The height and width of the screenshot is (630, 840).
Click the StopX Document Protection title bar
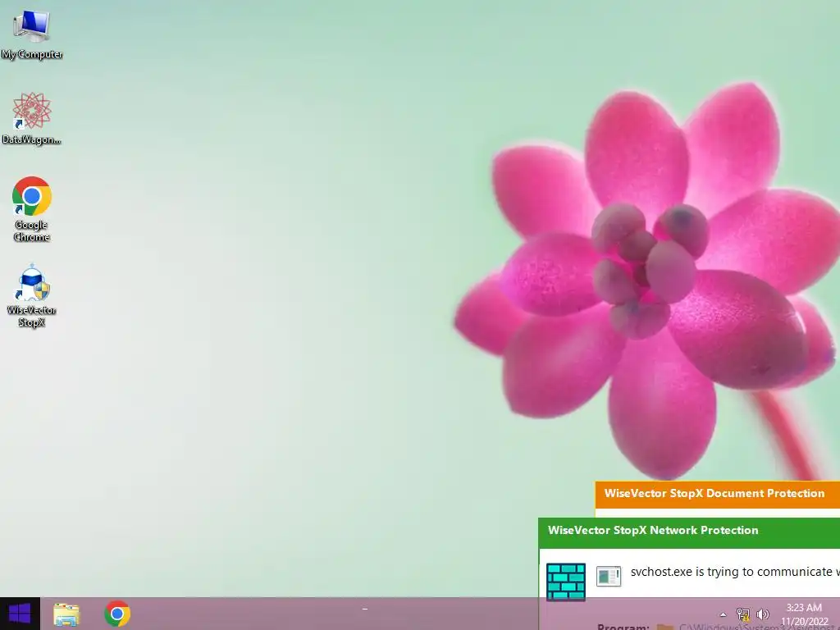(717, 495)
